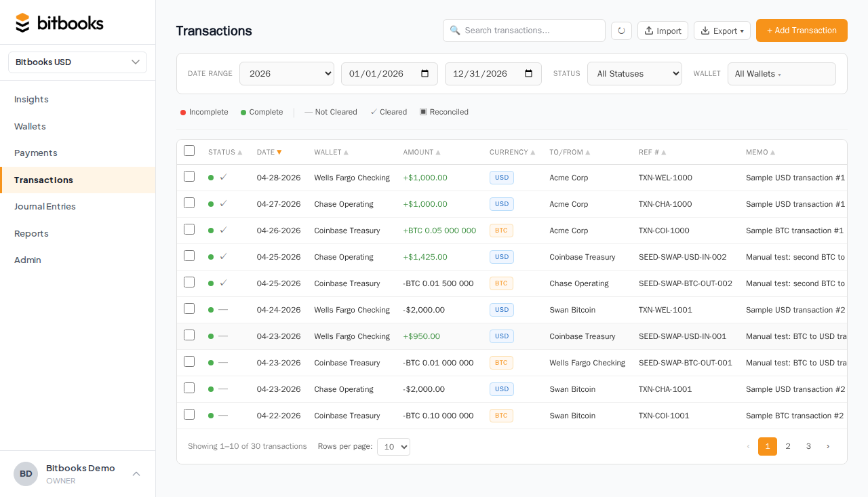The height and width of the screenshot is (497, 868).
Task: Select checkbox for SEED-SWAP-USD-IN-001 row
Action: pyautogui.click(x=189, y=335)
